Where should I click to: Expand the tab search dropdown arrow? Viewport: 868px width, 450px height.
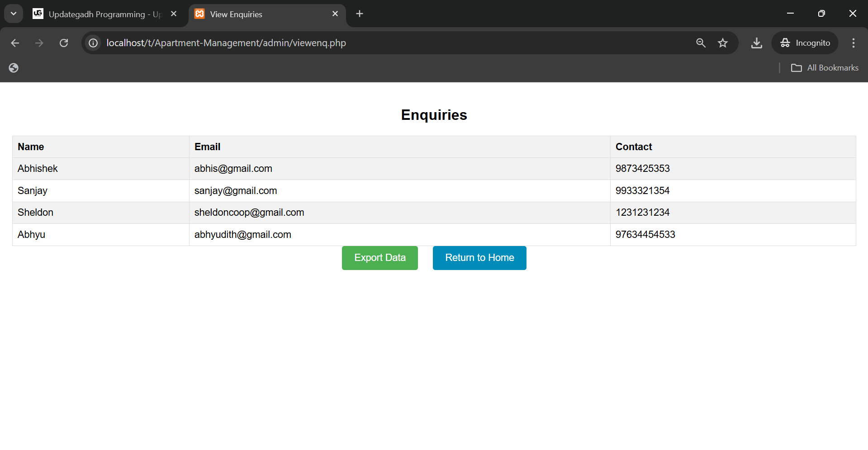[14, 14]
